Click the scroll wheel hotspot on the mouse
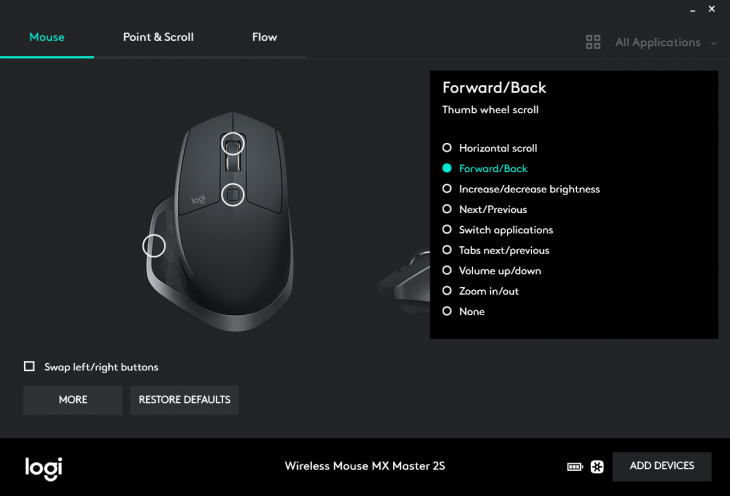This screenshot has height=496, width=730. [233, 144]
